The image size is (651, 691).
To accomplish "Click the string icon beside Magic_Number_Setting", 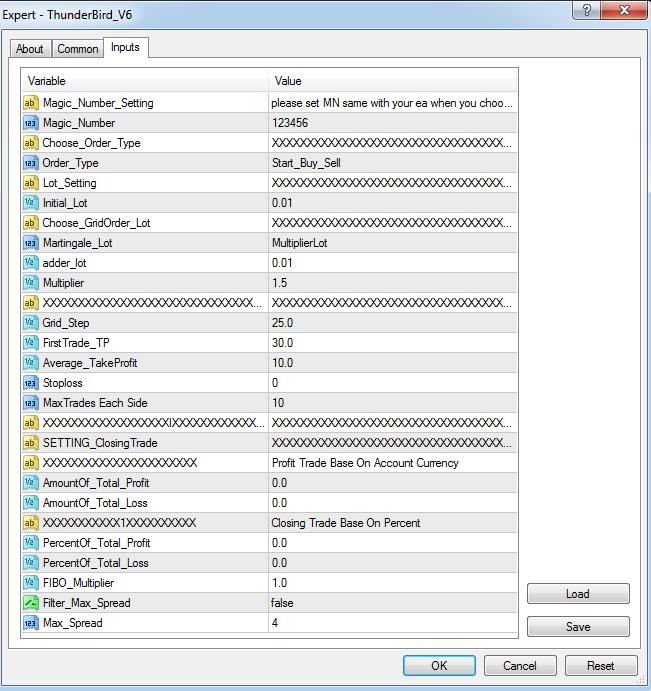I will pyautogui.click(x=30, y=103).
